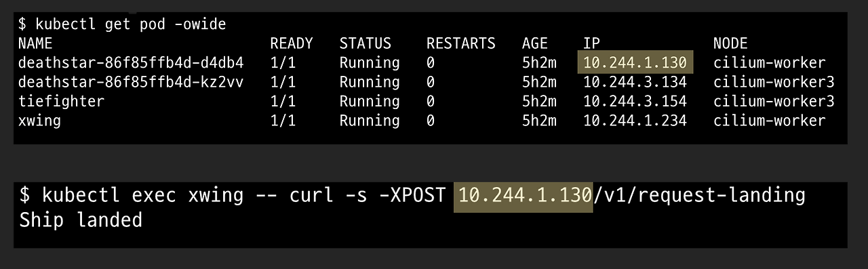Click the 1/1 ready value for tiefighter
Screen dimensions: 868x269
click(283, 102)
